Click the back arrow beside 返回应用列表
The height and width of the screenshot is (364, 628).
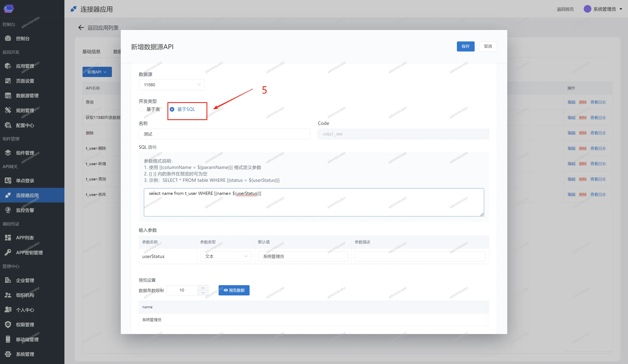click(81, 28)
